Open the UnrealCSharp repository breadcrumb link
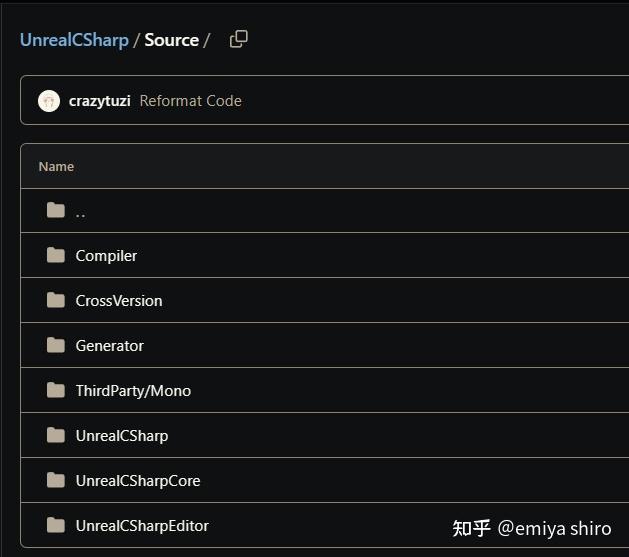629x557 pixels. click(74, 40)
